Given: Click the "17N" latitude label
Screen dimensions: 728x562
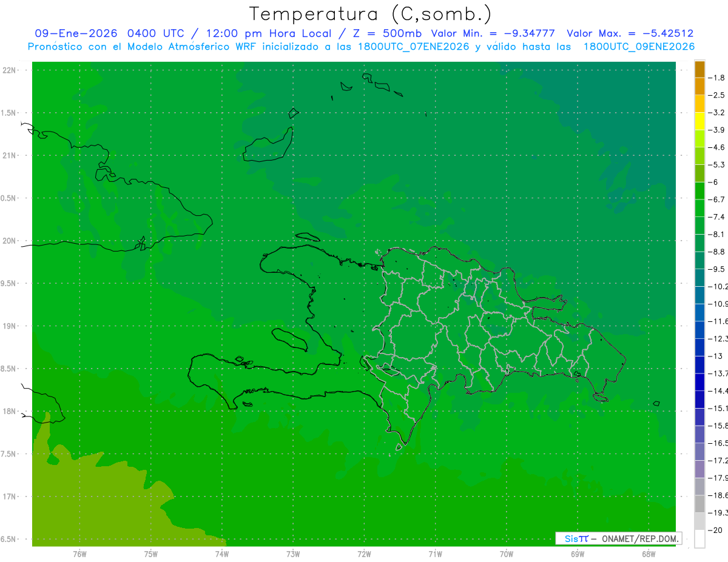Looking at the screenshot, I should [x=10, y=497].
